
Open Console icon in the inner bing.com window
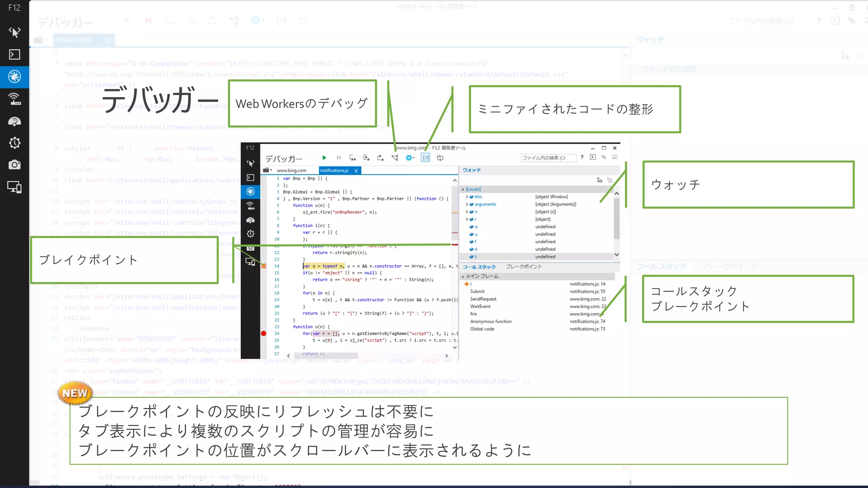pyautogui.click(x=250, y=177)
